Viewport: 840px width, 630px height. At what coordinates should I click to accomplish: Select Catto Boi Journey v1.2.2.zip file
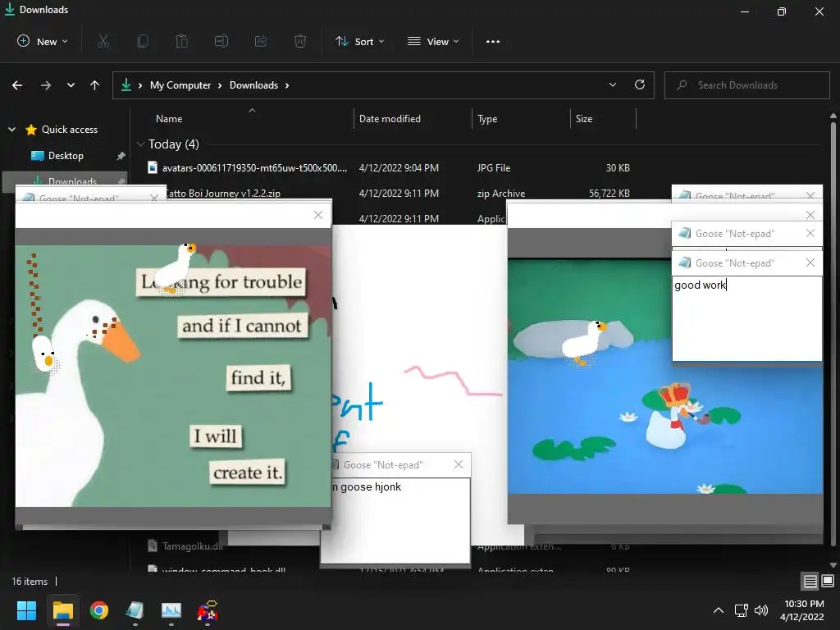[222, 194]
